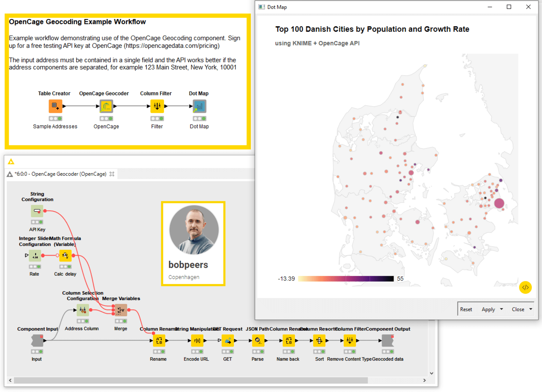Screen dimensions: 542x392
Task: Click the large Copenhagen dot on the map
Action: click(499, 203)
